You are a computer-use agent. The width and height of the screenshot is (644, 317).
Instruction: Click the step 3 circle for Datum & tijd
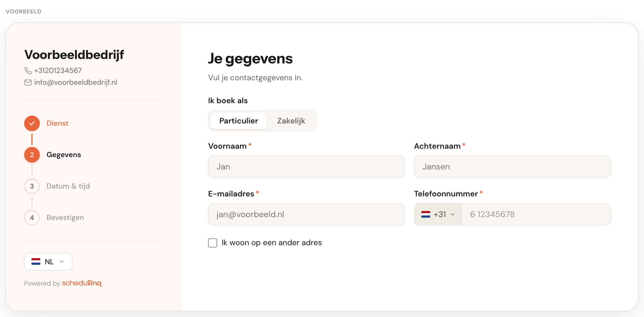(32, 186)
